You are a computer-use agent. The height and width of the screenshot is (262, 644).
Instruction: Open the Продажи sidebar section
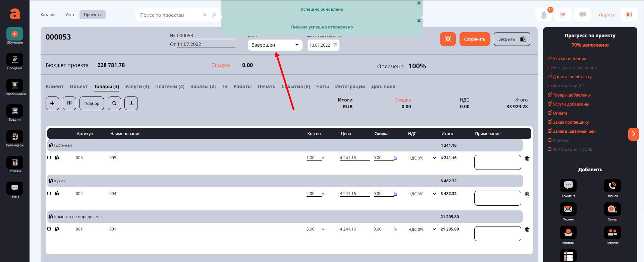coord(15,60)
